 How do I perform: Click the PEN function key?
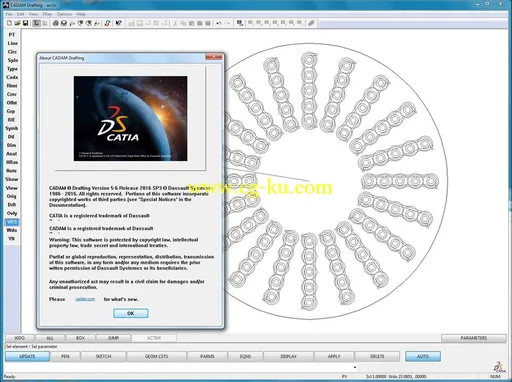point(65,356)
